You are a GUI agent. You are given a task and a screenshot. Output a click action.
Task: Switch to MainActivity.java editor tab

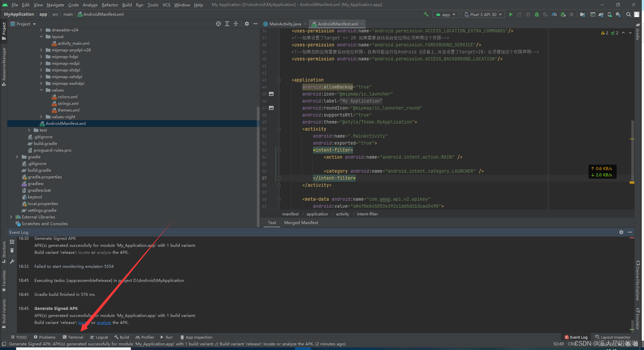[285, 24]
